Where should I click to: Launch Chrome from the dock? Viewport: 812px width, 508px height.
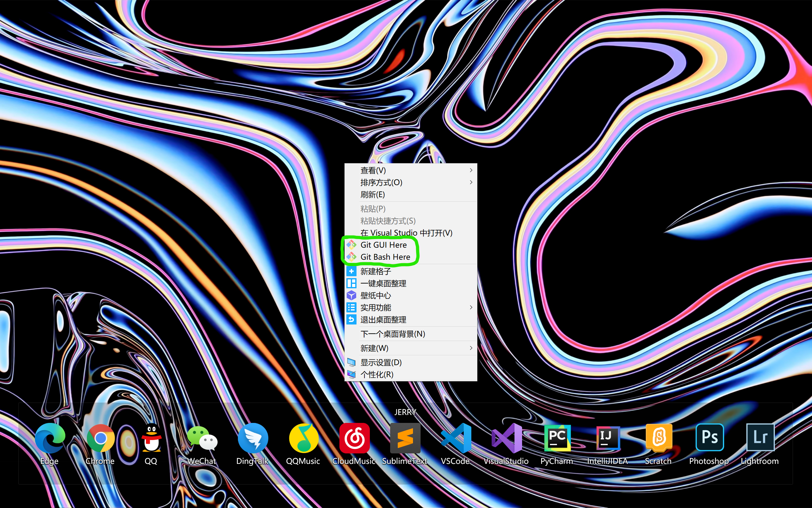pos(100,438)
